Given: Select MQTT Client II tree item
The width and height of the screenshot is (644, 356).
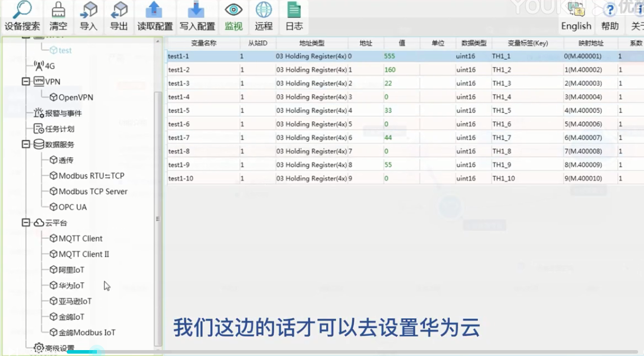Looking at the screenshot, I should click(83, 254).
